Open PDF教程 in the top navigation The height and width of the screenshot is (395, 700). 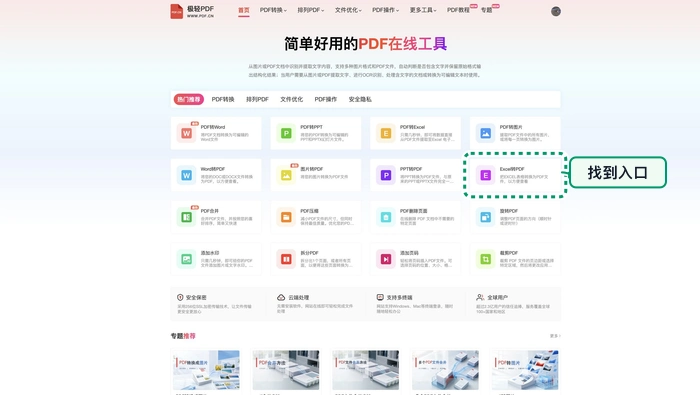click(458, 10)
